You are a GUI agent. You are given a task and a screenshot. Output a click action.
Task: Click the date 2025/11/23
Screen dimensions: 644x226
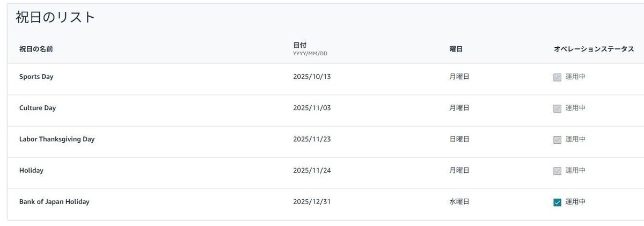point(312,139)
